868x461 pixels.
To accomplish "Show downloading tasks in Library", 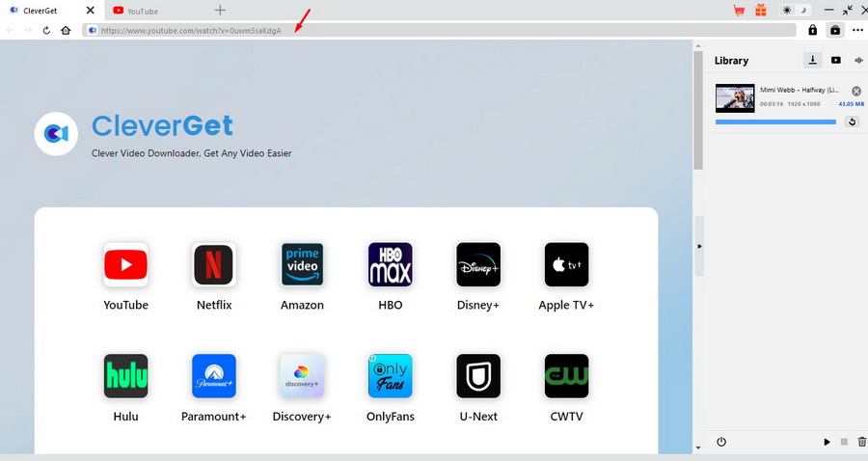I will (x=813, y=60).
